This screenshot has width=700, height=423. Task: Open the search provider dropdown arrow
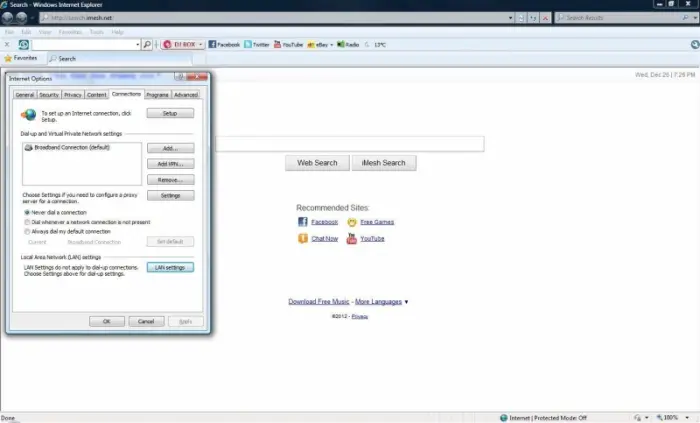click(x=695, y=18)
